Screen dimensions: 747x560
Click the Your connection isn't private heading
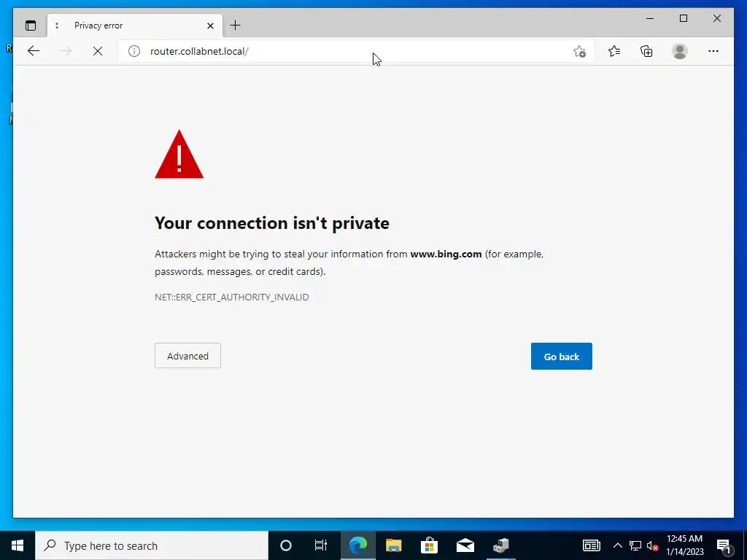(x=272, y=223)
